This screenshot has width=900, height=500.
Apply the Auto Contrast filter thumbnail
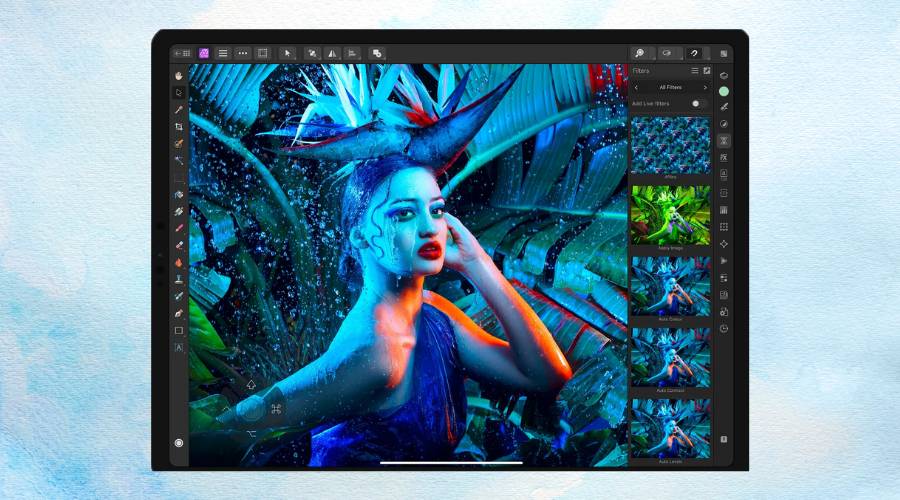670,357
